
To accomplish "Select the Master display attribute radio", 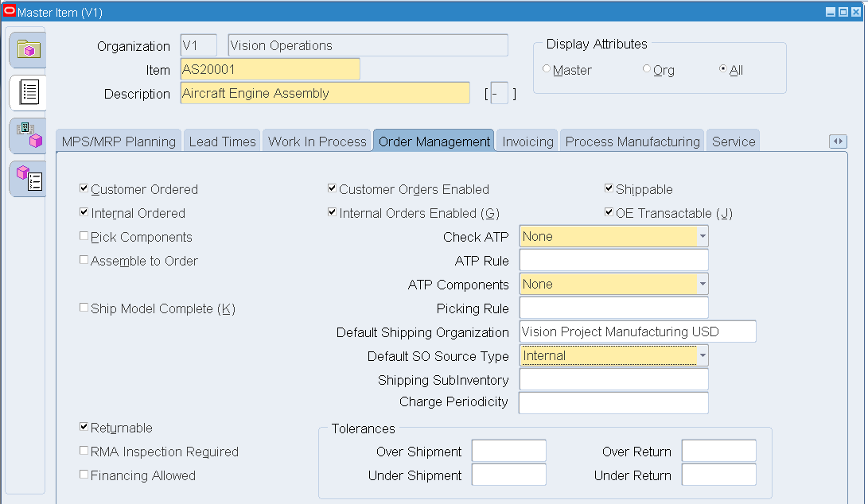I will pyautogui.click(x=547, y=68).
